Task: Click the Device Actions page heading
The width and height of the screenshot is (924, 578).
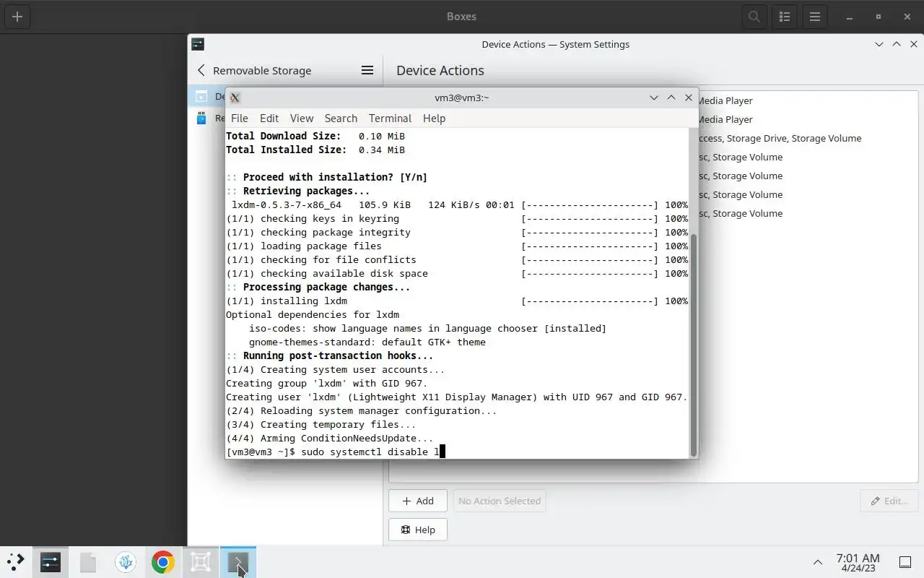Action: point(440,70)
